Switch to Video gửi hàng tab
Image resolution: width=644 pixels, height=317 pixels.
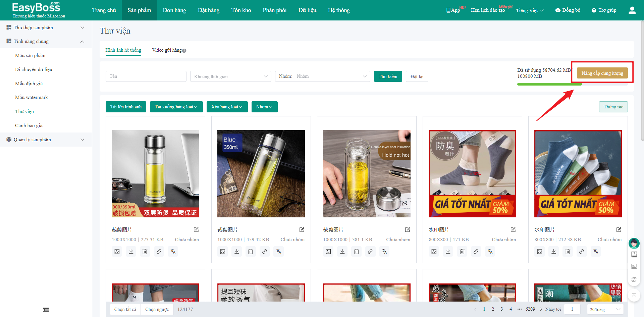tap(167, 50)
